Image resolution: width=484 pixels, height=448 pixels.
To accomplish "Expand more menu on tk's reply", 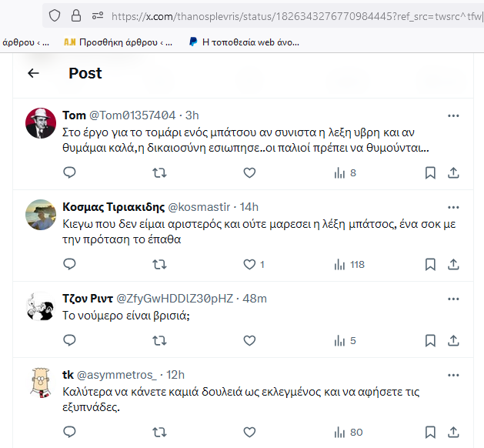I will coord(453,375).
